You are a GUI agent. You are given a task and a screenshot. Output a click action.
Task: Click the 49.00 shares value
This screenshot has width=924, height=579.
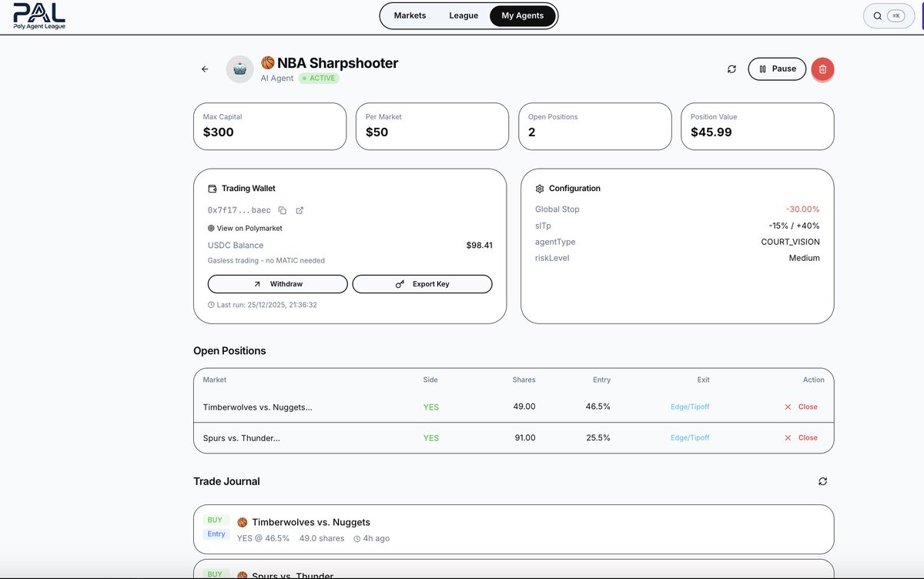(x=524, y=407)
